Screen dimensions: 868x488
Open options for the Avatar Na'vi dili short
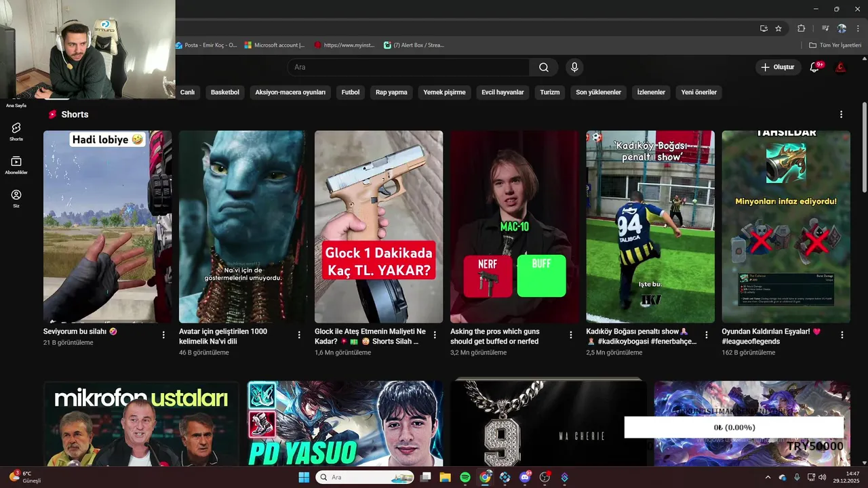pyautogui.click(x=299, y=335)
